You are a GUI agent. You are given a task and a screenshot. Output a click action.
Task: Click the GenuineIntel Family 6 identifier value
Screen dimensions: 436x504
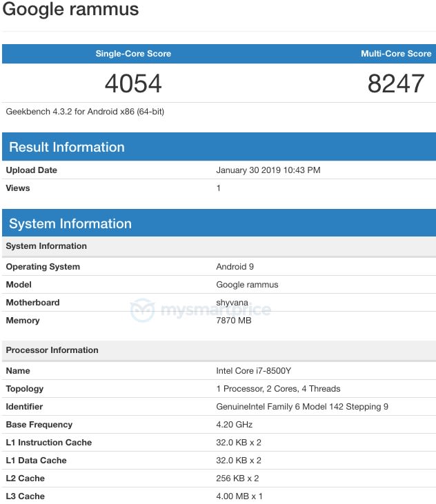point(302,407)
